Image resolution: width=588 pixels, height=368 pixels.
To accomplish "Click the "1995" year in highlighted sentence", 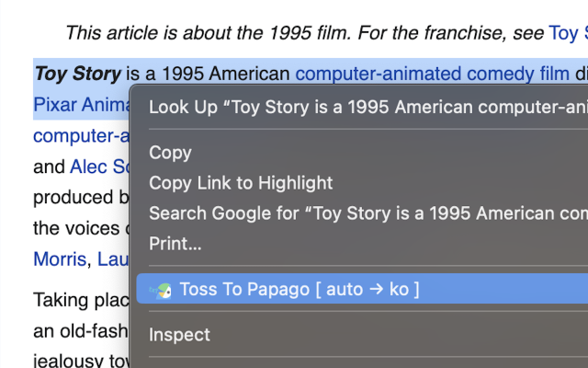I will 185,74.
